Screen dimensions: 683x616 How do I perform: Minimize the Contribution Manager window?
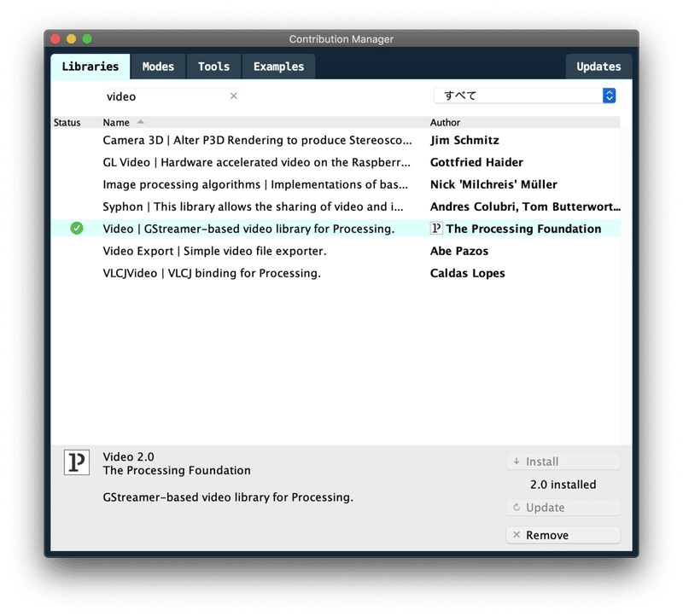click(72, 39)
